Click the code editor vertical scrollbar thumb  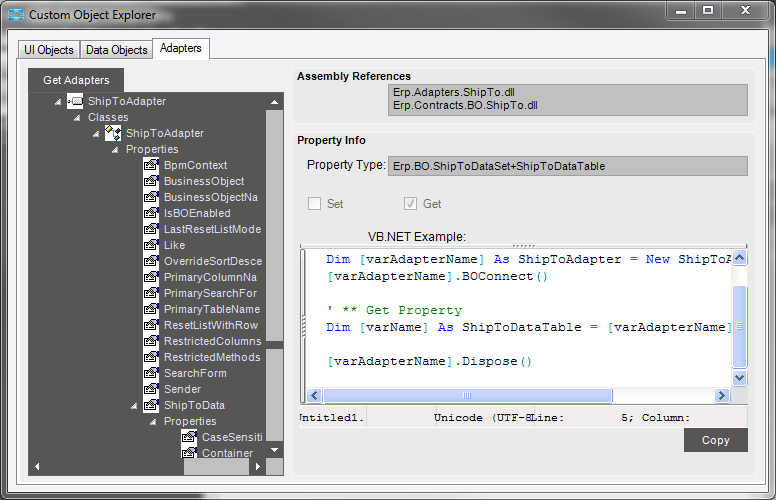pyautogui.click(x=739, y=327)
